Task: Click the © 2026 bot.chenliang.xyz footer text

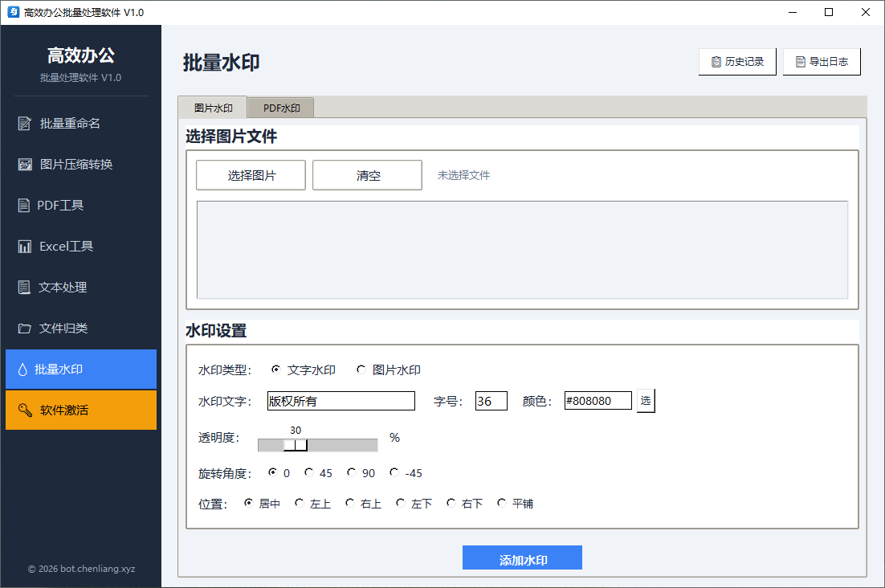Action: [81, 569]
